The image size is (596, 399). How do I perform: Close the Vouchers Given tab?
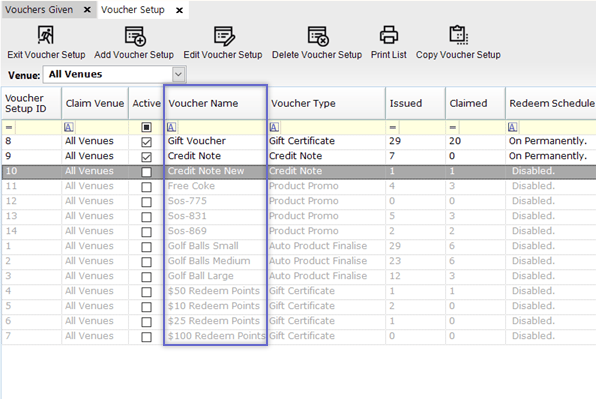click(x=87, y=10)
